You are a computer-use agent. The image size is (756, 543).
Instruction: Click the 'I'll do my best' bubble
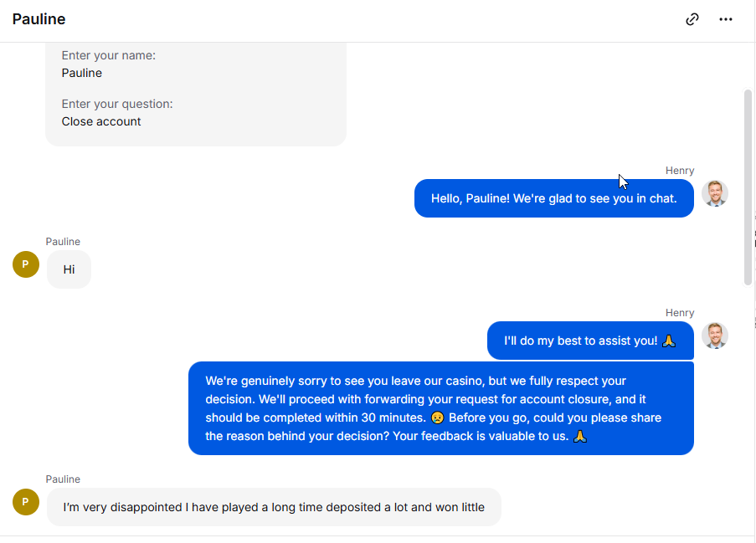pos(590,341)
